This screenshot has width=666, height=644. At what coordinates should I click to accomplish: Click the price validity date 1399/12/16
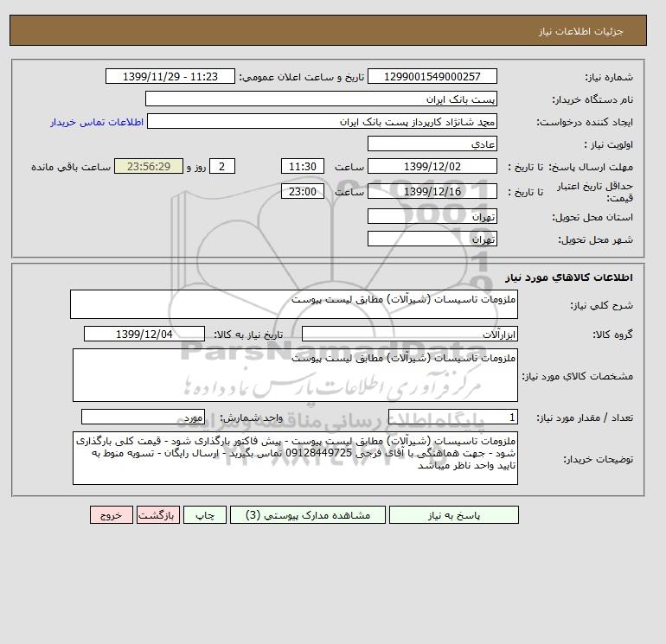pyautogui.click(x=432, y=191)
